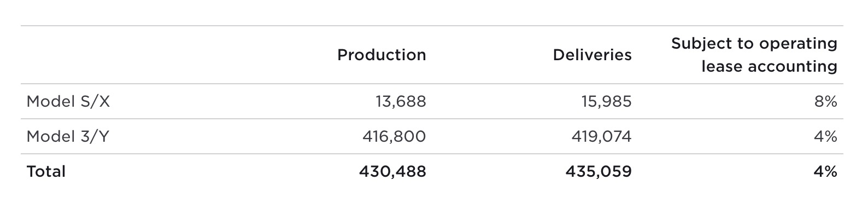This screenshot has height=220, width=868.
Task: Select total production figure 430,488
Action: pos(392,172)
